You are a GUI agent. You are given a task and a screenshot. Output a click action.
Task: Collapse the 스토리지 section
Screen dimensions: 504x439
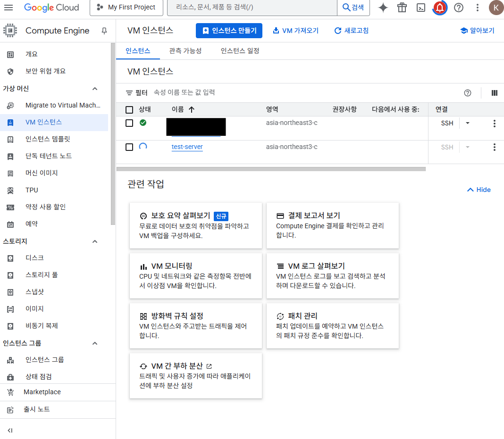[x=95, y=241]
